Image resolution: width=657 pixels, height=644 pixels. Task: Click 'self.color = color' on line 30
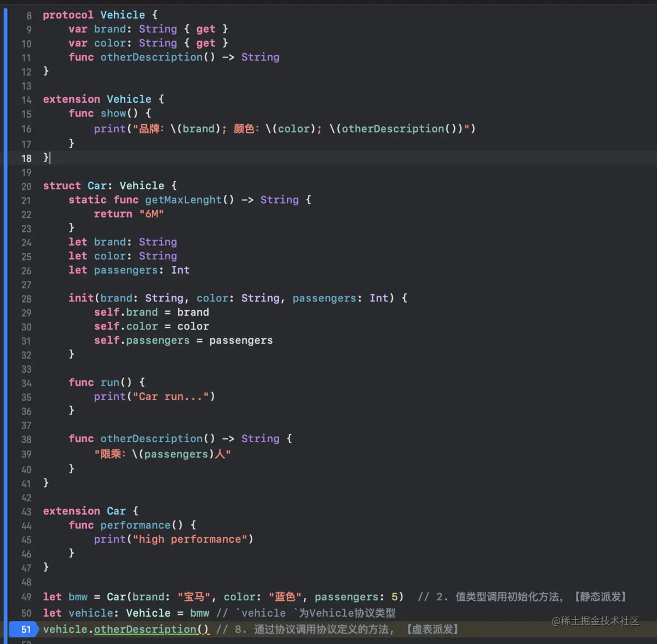click(x=151, y=327)
